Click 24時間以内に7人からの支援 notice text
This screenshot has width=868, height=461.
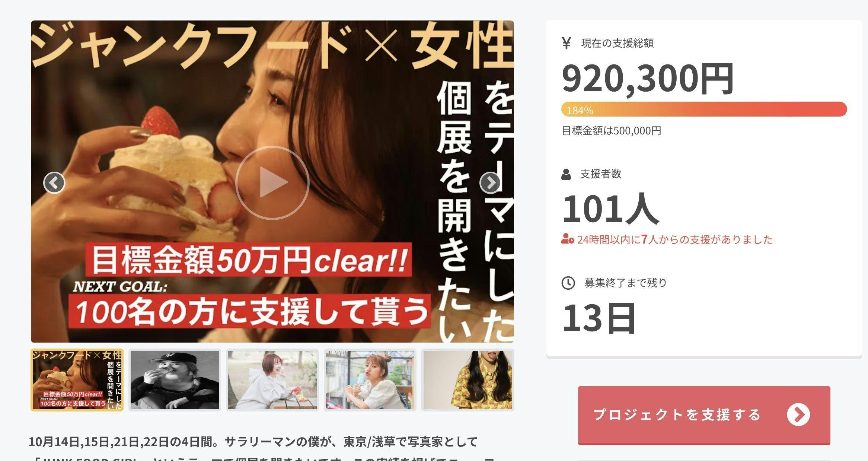pos(675,239)
